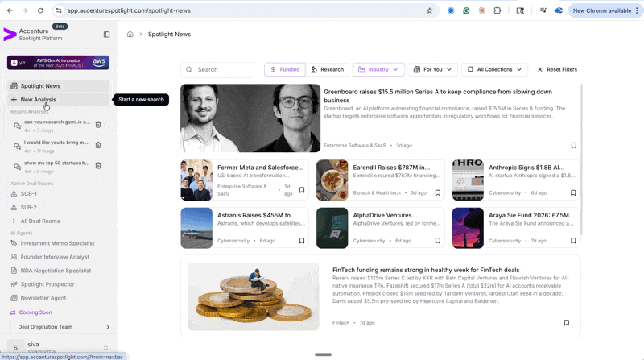
Task: Bookmark the FinTech funding article
Action: click(567, 323)
